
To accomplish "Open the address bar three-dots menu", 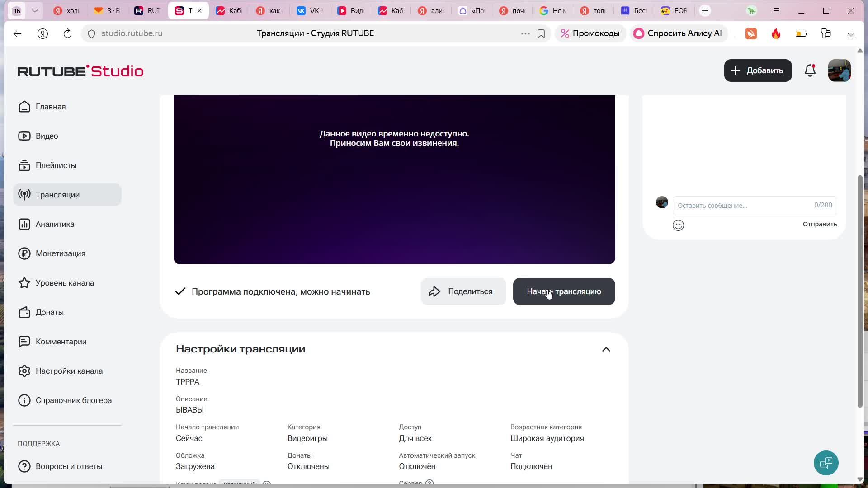I will pyautogui.click(x=525, y=33).
